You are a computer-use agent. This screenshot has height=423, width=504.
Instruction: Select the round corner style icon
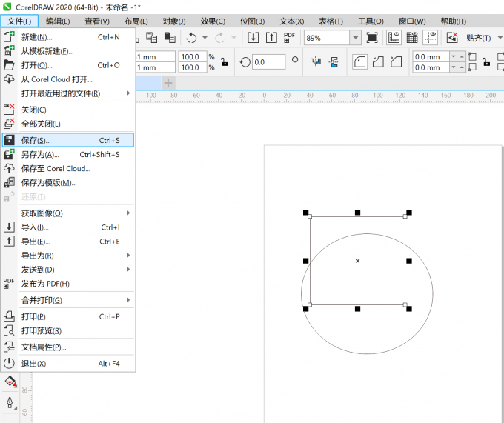[x=360, y=62]
